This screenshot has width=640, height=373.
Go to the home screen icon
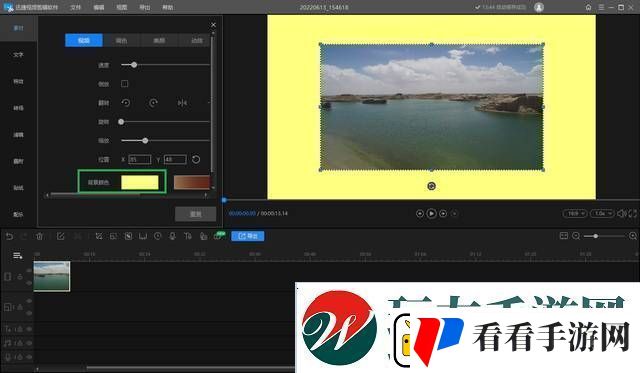[x=588, y=7]
